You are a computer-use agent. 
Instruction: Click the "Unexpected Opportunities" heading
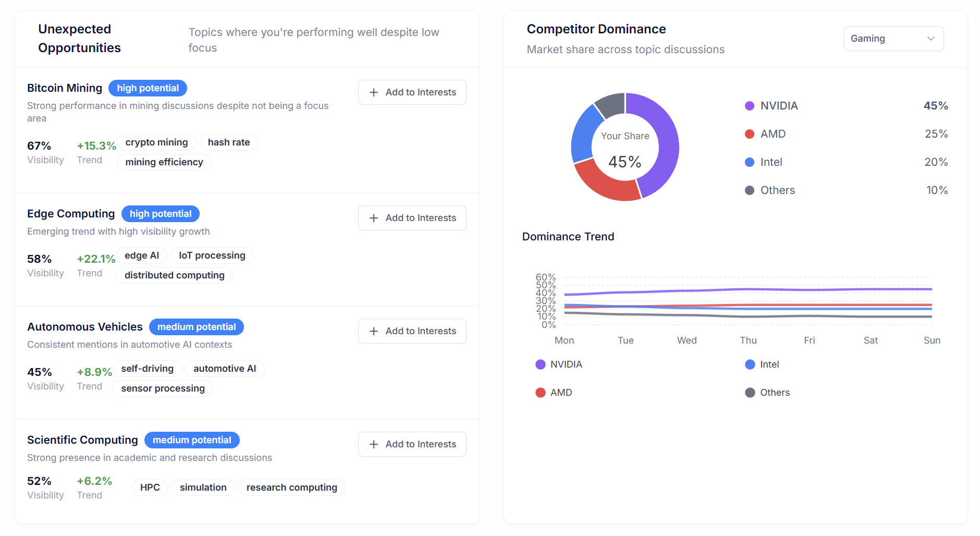[79, 39]
